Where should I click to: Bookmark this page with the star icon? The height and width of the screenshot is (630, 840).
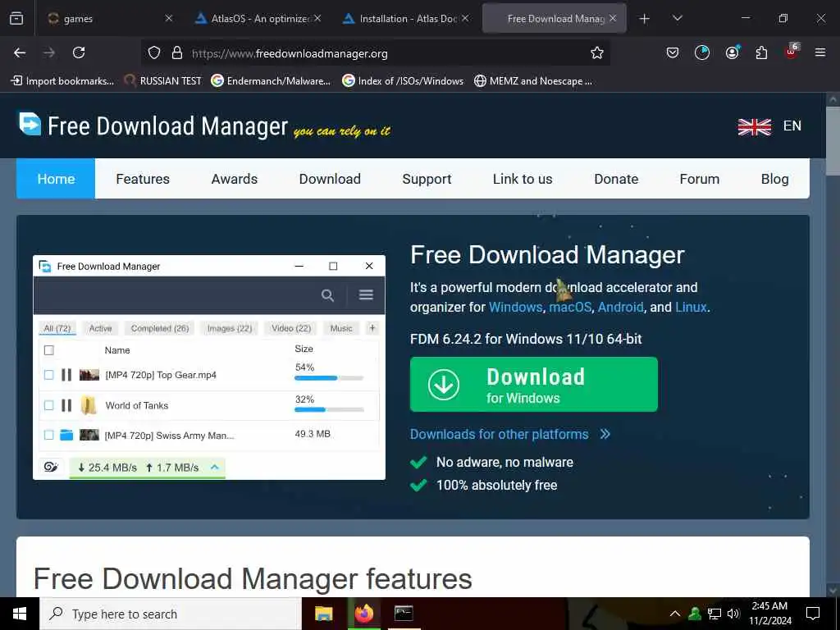click(597, 52)
